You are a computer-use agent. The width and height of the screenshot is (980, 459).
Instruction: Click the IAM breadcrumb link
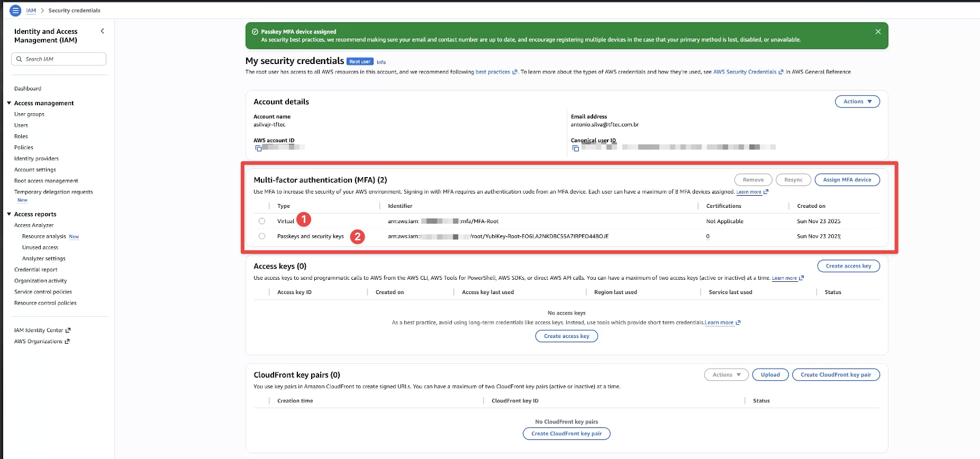tap(31, 11)
